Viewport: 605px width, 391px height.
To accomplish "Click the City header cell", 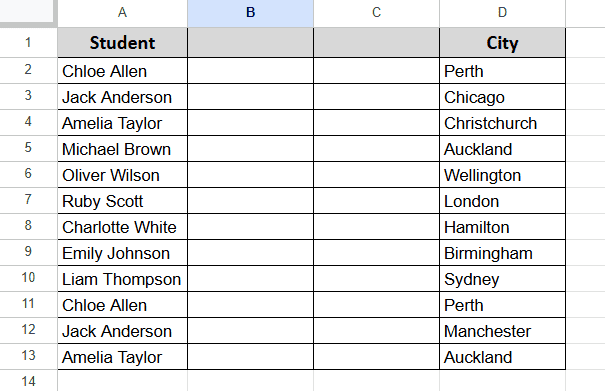I will click(502, 42).
